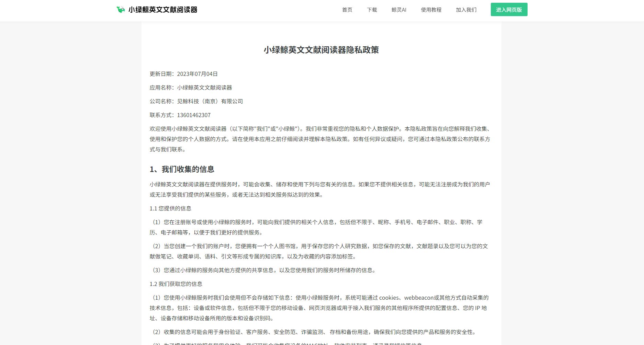Click the subheading 1.2 我们获取您的信息

[x=176, y=284]
